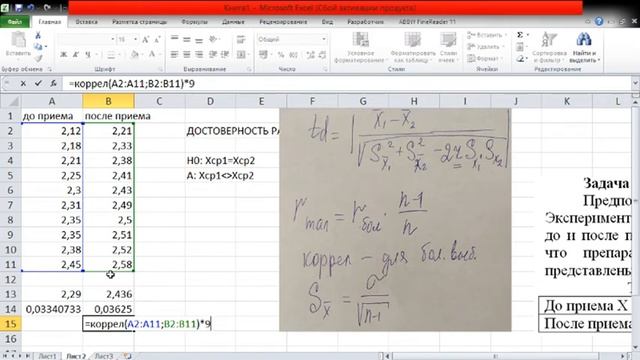
Task: Copy the selected cells
Action: [x=38, y=47]
